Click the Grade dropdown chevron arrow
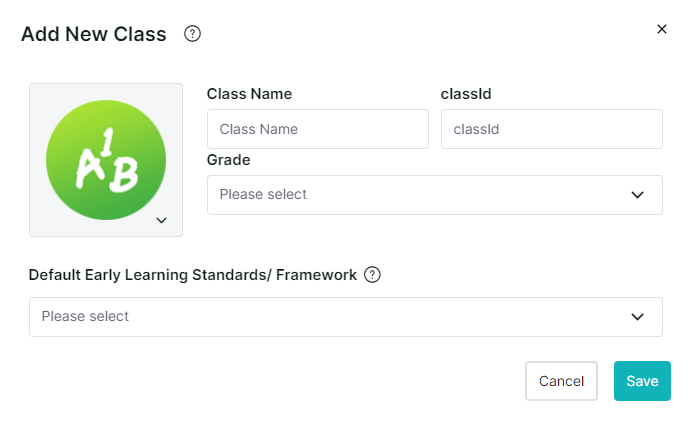Screen dimensions: 692x422 click(x=638, y=195)
